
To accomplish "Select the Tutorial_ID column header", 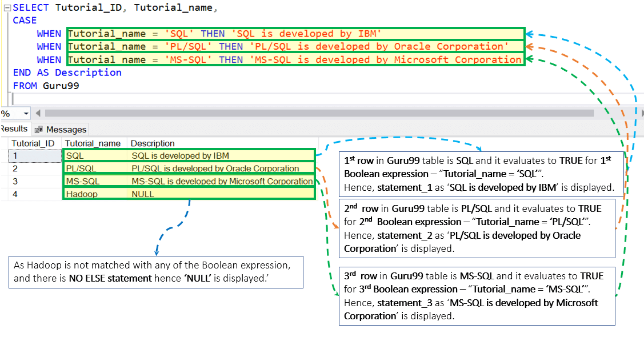I will tap(33, 143).
